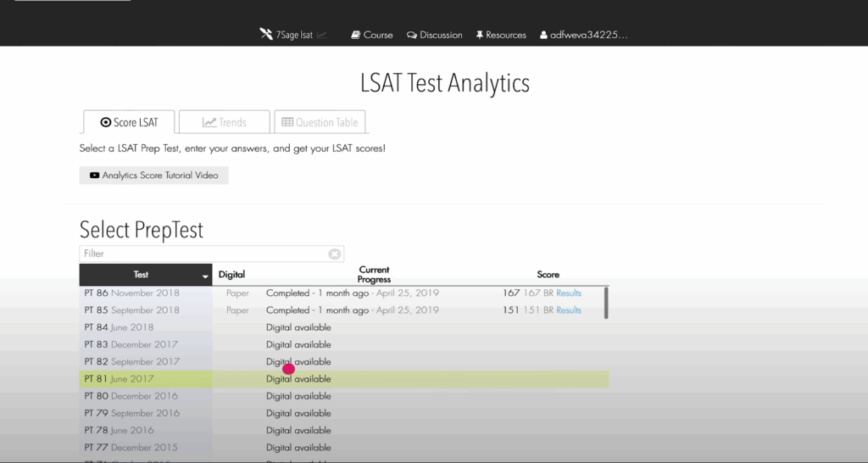Switch to the Question Table tab
This screenshot has height=463, width=868.
(320, 122)
